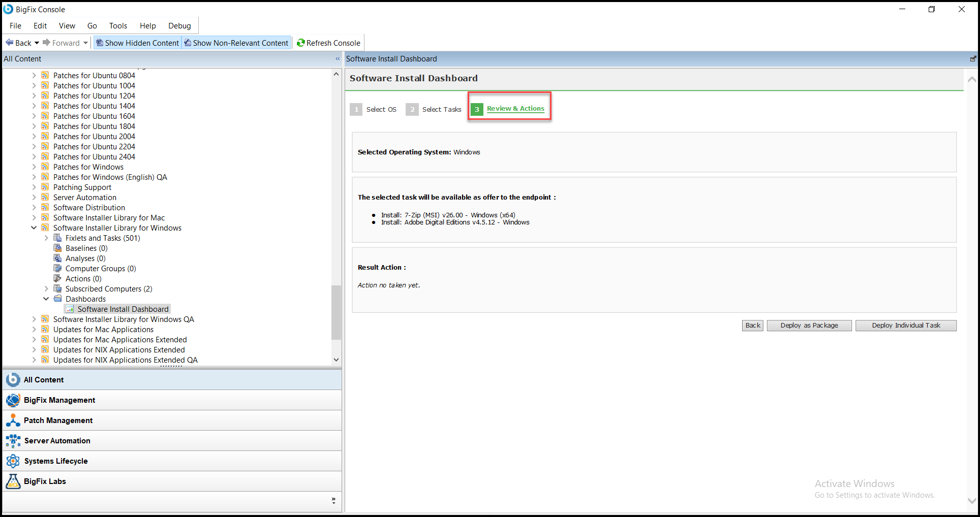Image resolution: width=980 pixels, height=517 pixels.
Task: Expand the Patches for Ubuntu 2404 node
Action: coord(34,156)
